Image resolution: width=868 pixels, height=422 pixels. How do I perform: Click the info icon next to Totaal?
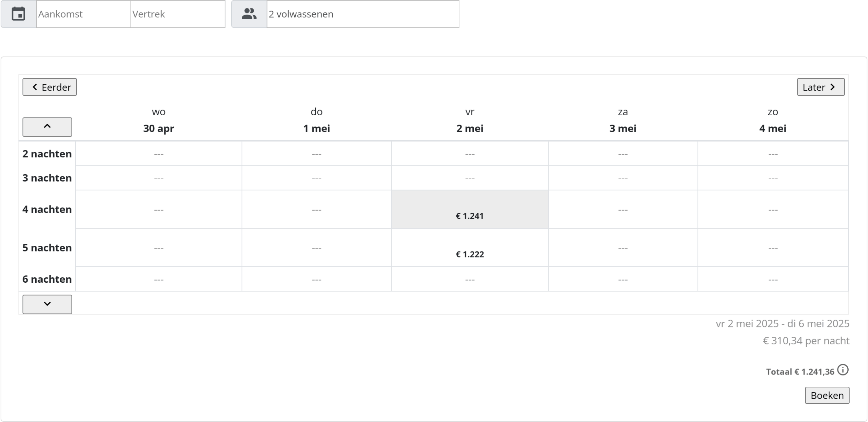pyautogui.click(x=843, y=370)
